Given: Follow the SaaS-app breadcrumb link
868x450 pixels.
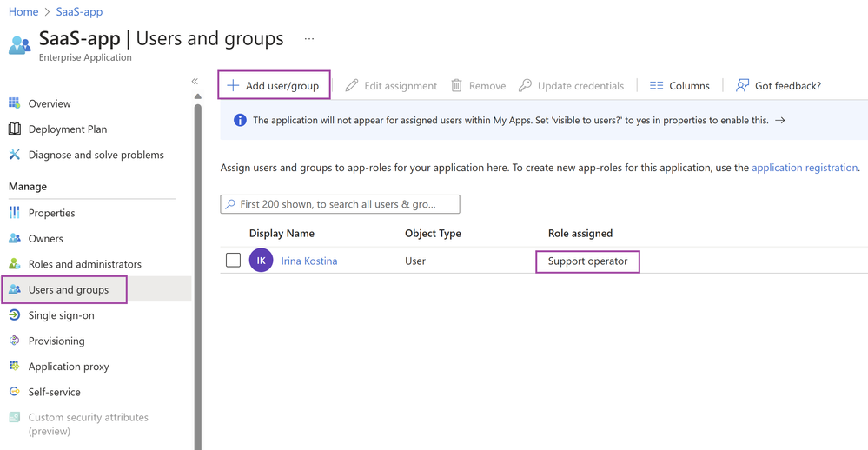Looking at the screenshot, I should [x=79, y=11].
